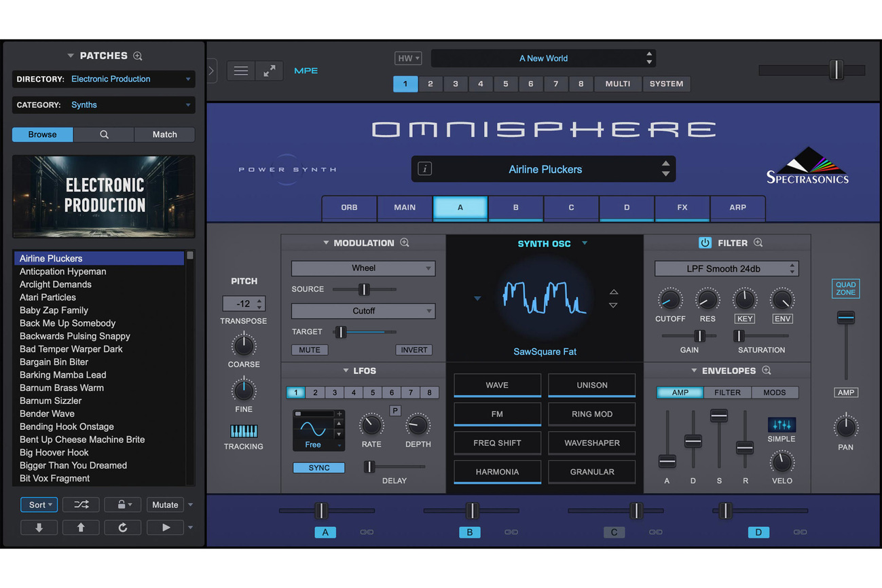The height and width of the screenshot is (588, 882).
Task: Open the ARP tab
Action: [737, 208]
